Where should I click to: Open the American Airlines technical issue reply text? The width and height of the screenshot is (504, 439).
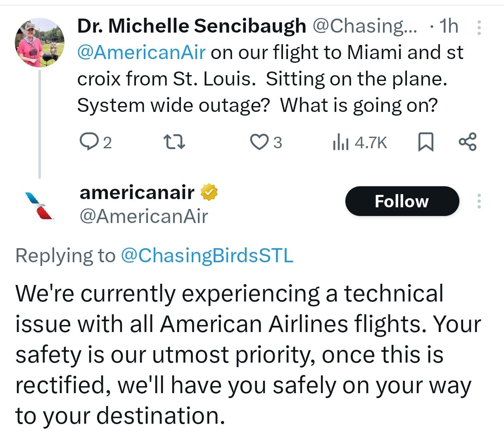tap(248, 354)
